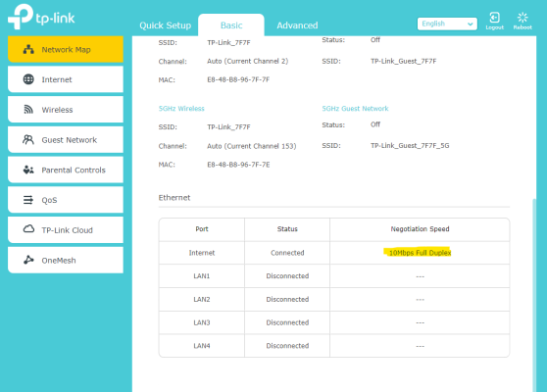Click the highlighted 10Mbps Full Duplex value
Image resolution: width=547 pixels, height=392 pixels.
point(420,253)
